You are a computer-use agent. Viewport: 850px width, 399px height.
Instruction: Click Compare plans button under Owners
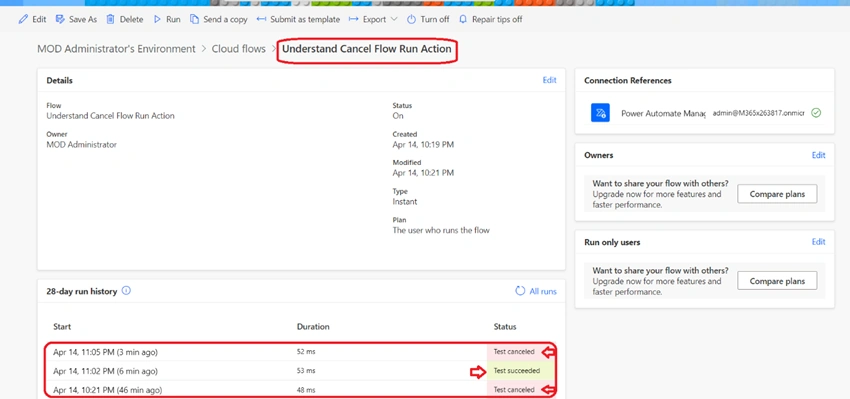(777, 194)
